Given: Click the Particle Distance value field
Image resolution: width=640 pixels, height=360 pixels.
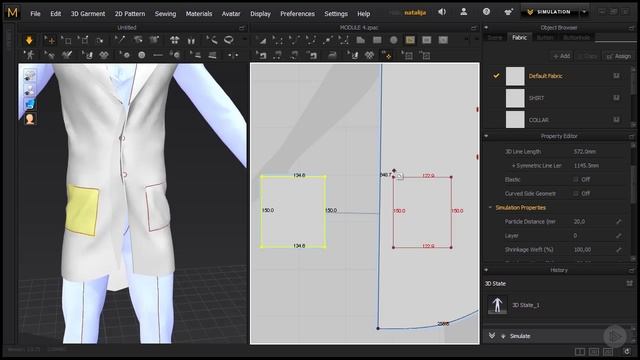Looking at the screenshot, I should point(593,221).
